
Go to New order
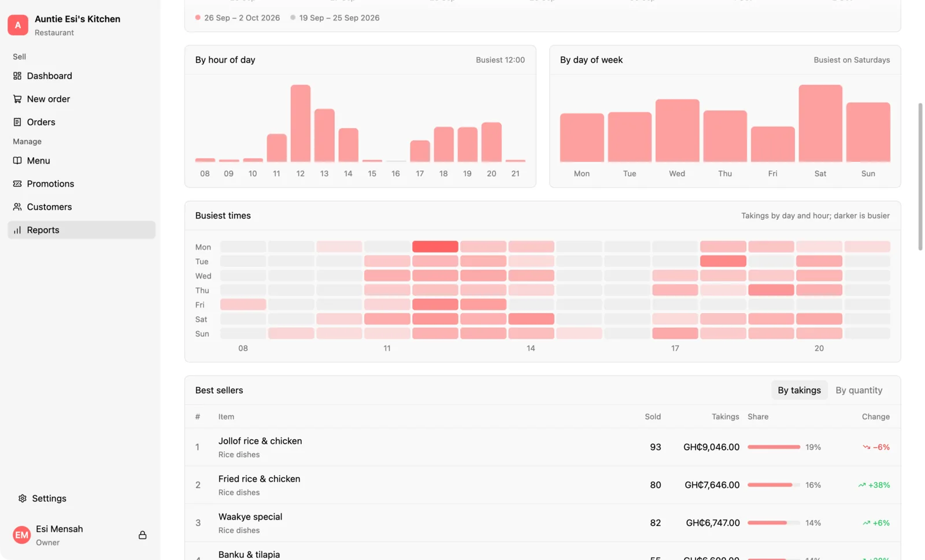point(82,99)
